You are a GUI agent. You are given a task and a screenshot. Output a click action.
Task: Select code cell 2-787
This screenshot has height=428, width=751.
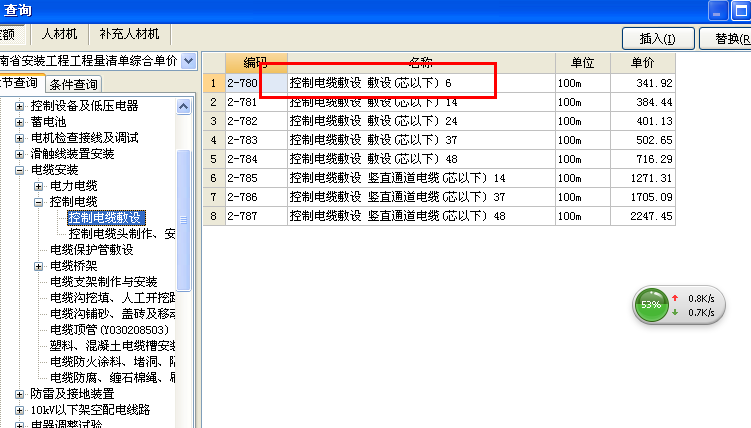(x=256, y=216)
